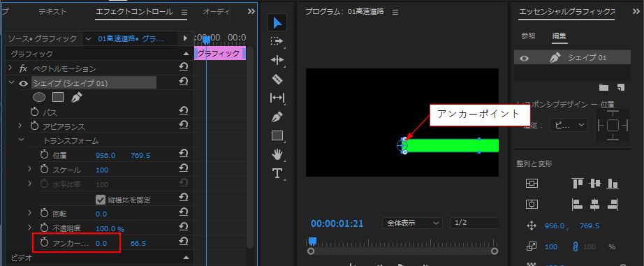The width and height of the screenshot is (644, 266).
Task: Open the エフェクトコントロール panel menu icon
Action: pyautogui.click(x=184, y=12)
